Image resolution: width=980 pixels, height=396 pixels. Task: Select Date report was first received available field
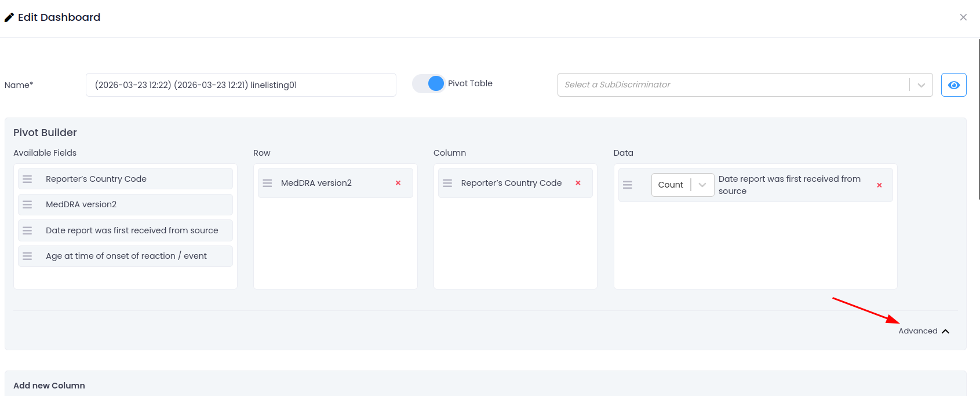[x=132, y=230]
